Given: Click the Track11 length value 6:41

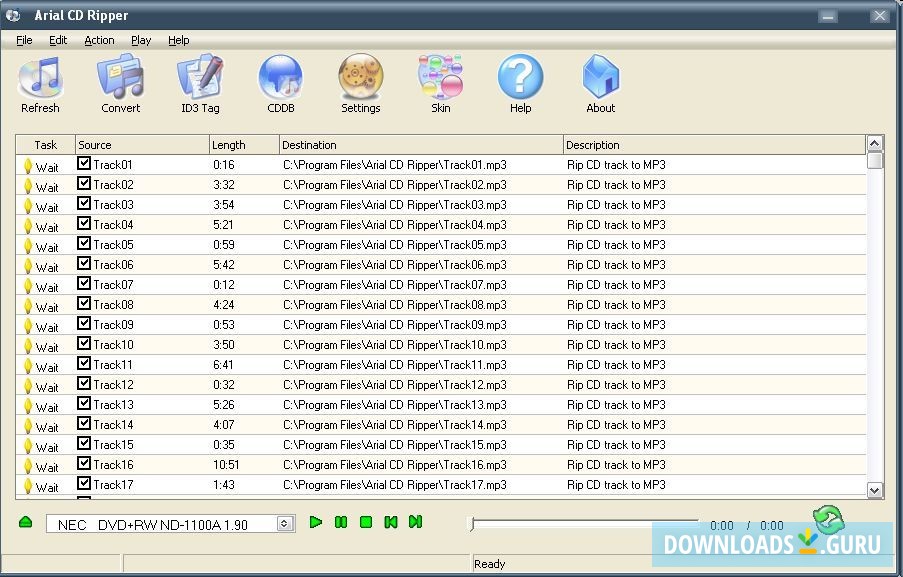Looking at the screenshot, I should [223, 365].
